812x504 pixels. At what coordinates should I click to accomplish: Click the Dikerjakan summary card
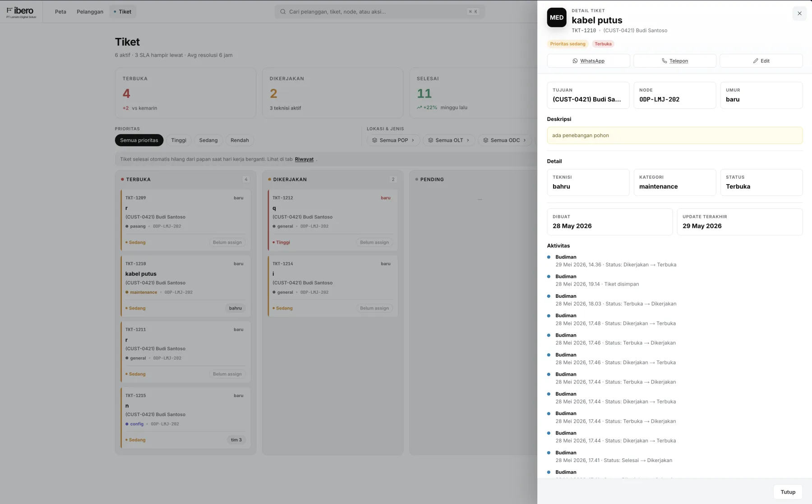332,93
